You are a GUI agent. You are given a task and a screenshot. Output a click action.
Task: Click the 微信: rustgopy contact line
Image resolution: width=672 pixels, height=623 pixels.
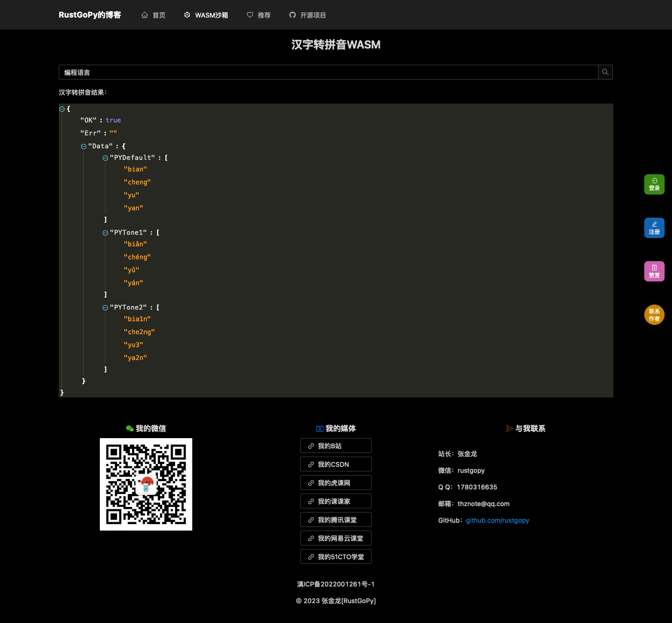point(461,470)
